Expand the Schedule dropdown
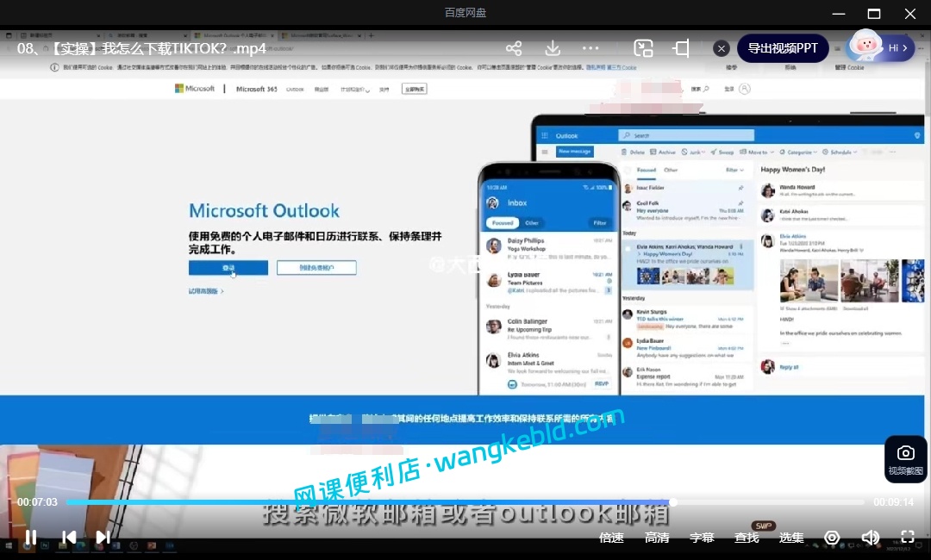The image size is (931, 560). click(840, 152)
